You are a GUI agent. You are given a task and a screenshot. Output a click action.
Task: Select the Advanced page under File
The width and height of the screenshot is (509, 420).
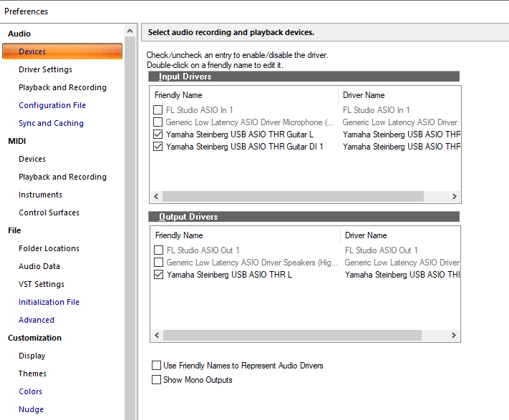37,320
